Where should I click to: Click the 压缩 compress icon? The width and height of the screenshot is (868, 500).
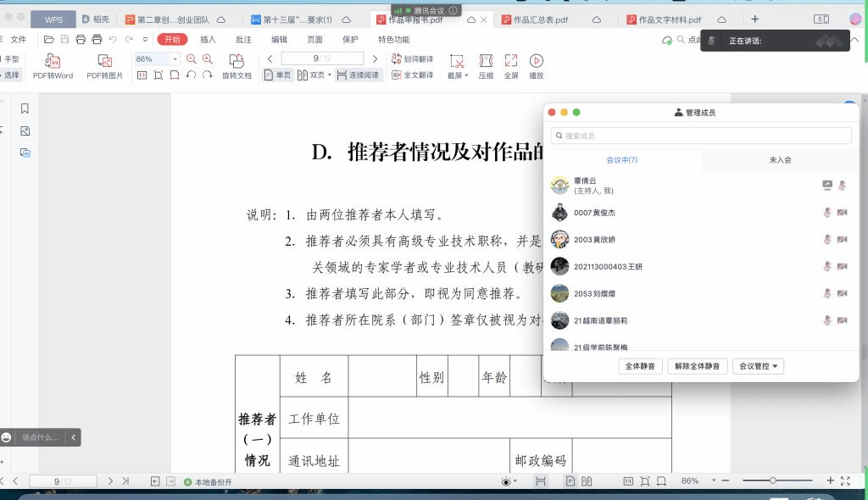pos(486,61)
